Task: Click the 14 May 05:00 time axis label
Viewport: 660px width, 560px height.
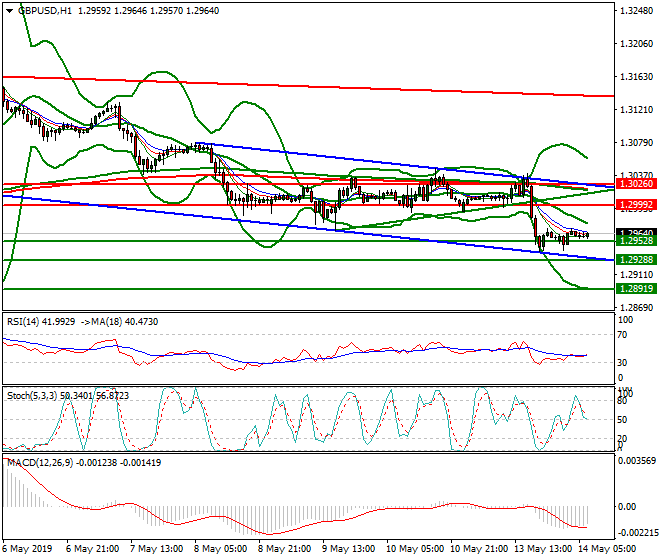Action: 607,549
